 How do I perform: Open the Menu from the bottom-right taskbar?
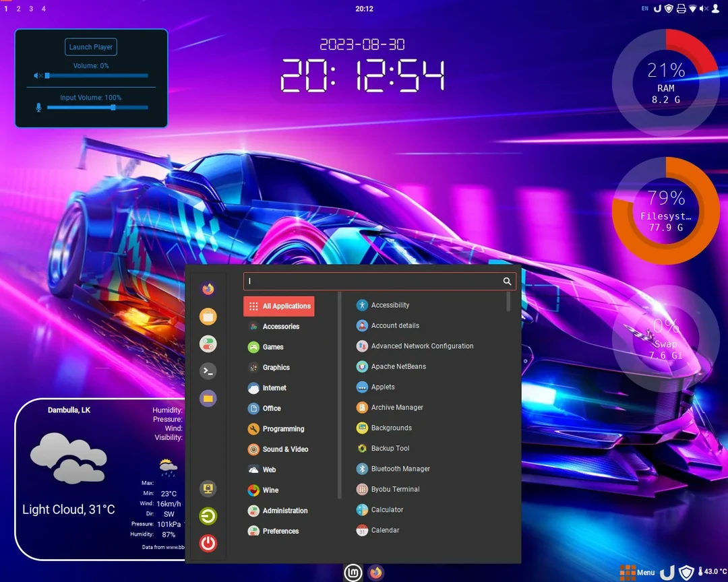638,573
